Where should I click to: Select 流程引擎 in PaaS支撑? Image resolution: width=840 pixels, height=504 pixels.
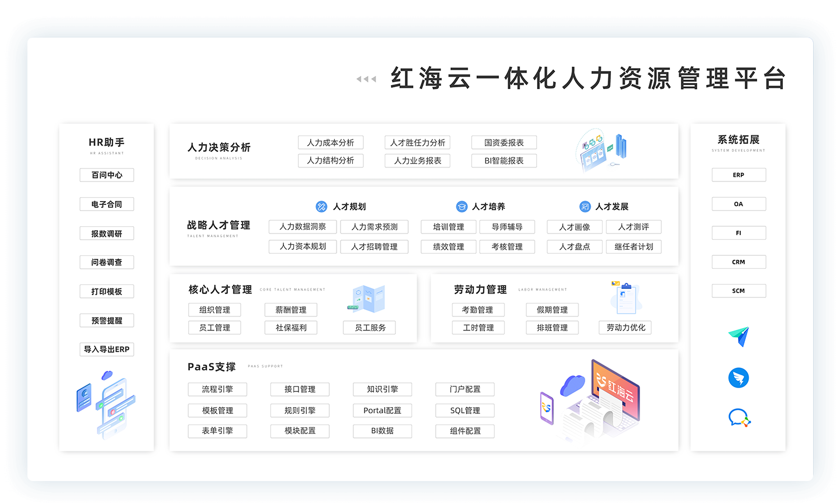(218, 389)
